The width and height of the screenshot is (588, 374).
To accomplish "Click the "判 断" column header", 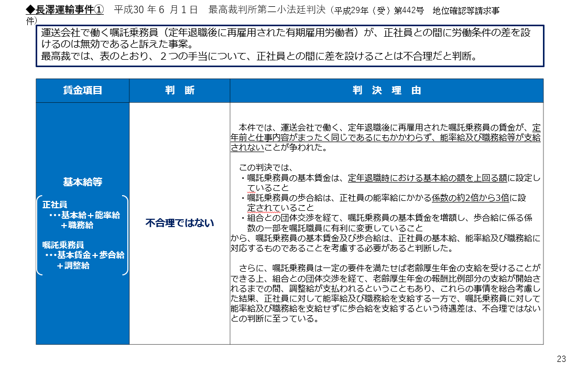I will click(180, 91).
